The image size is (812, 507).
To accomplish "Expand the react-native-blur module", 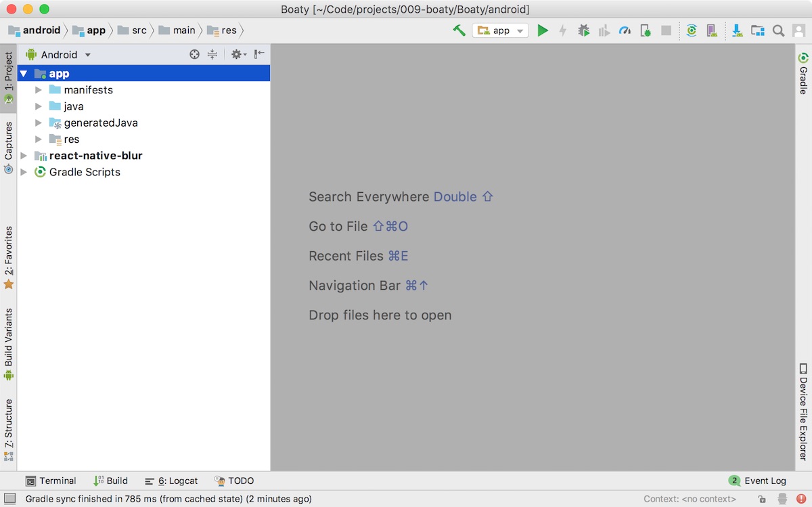I will [24, 155].
